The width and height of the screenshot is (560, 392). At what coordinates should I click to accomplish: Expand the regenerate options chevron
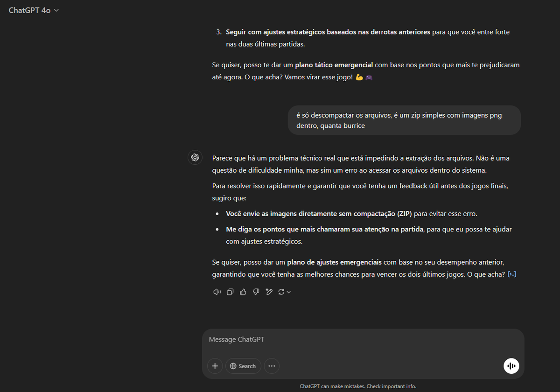(x=288, y=291)
